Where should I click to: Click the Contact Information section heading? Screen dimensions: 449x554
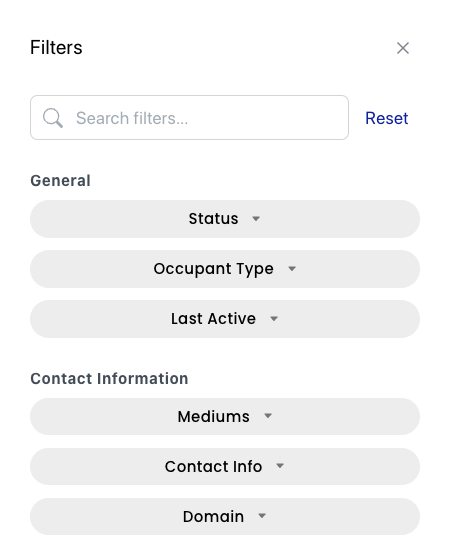click(109, 378)
